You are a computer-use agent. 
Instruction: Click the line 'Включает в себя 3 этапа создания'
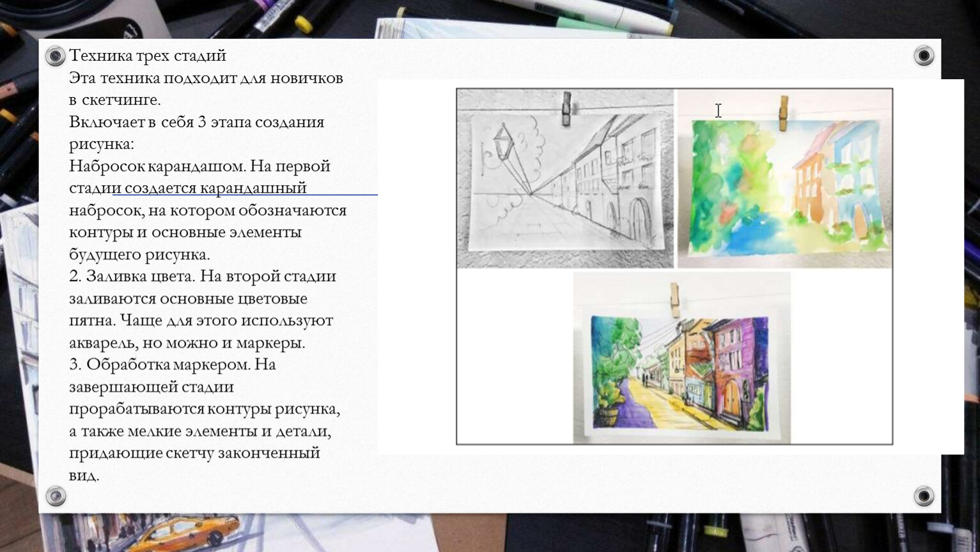pyautogui.click(x=196, y=122)
